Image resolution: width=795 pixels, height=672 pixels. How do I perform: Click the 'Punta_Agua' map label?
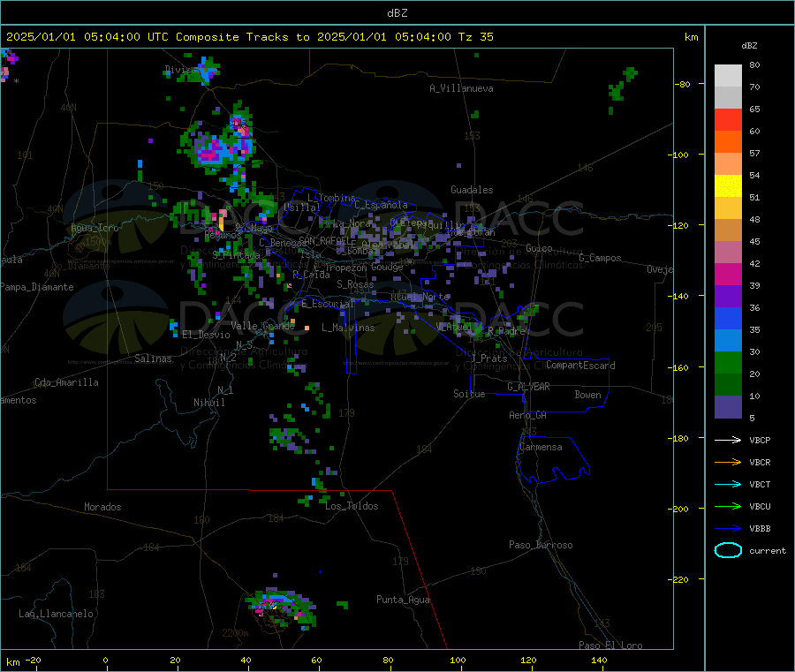(x=403, y=600)
